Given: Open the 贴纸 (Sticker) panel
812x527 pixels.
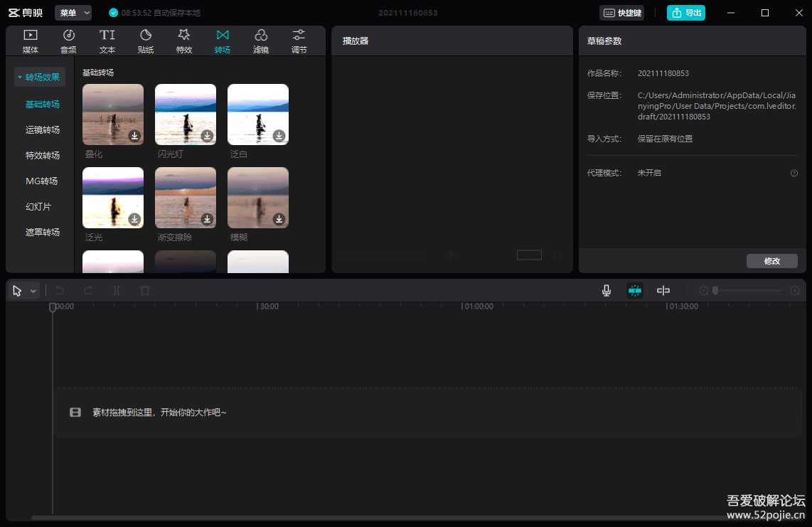Looking at the screenshot, I should [x=145, y=40].
